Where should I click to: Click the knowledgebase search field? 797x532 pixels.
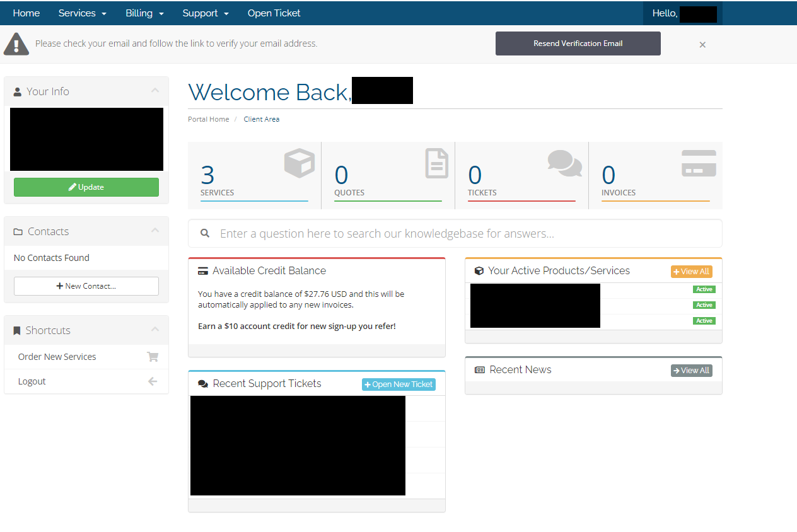click(x=455, y=234)
